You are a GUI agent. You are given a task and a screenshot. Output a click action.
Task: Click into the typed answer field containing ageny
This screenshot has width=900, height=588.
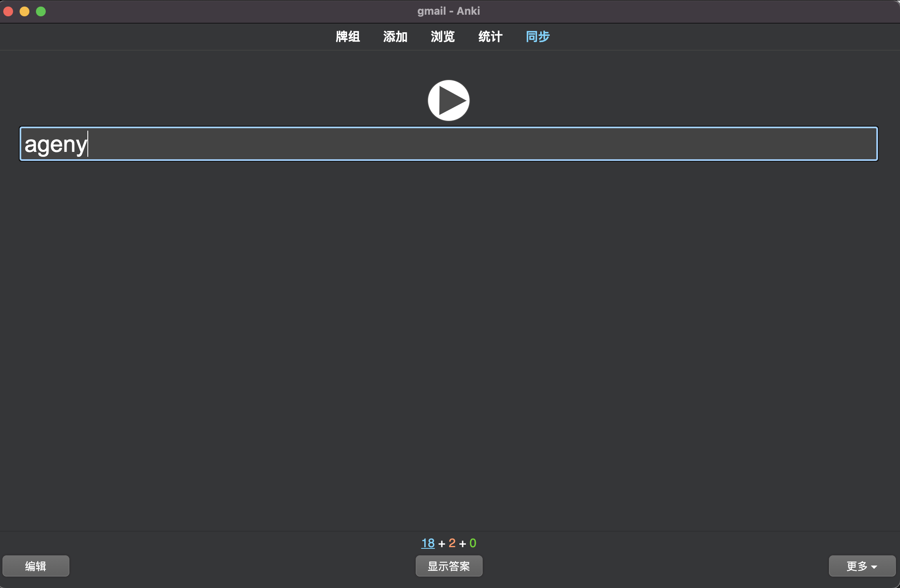448,144
